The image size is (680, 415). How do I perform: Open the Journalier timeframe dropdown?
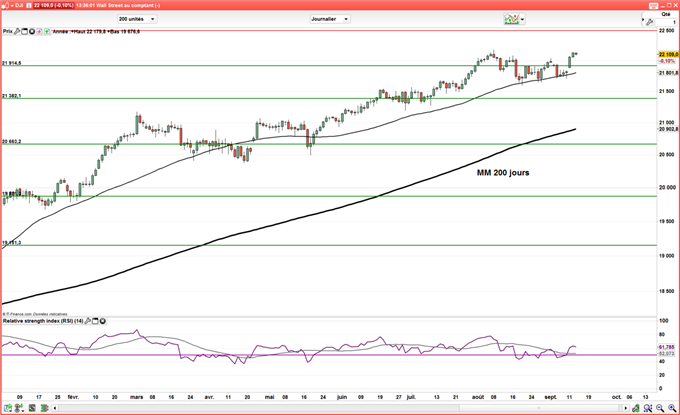point(330,19)
